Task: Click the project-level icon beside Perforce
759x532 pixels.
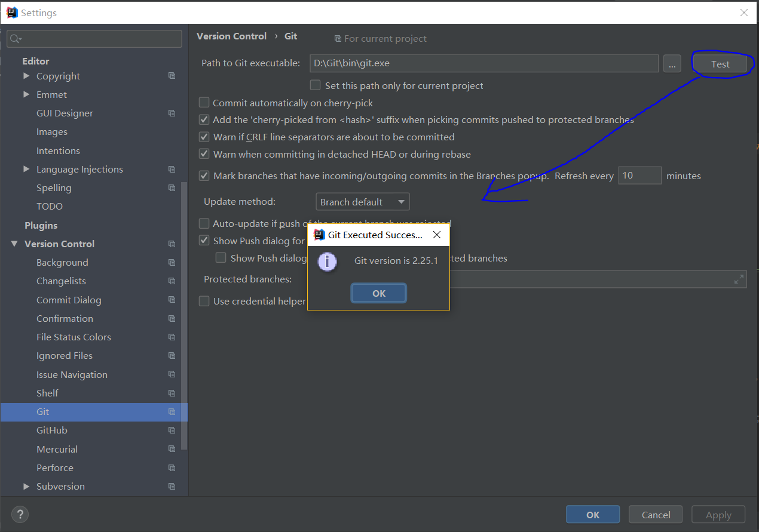Action: click(x=172, y=468)
